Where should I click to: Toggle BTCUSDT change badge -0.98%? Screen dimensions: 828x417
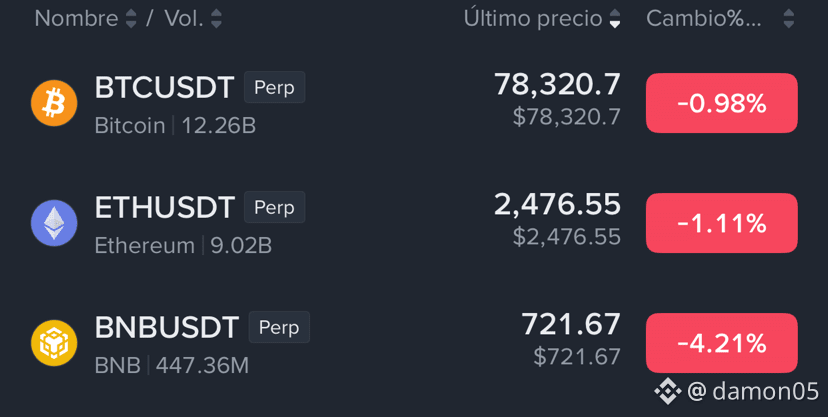721,103
